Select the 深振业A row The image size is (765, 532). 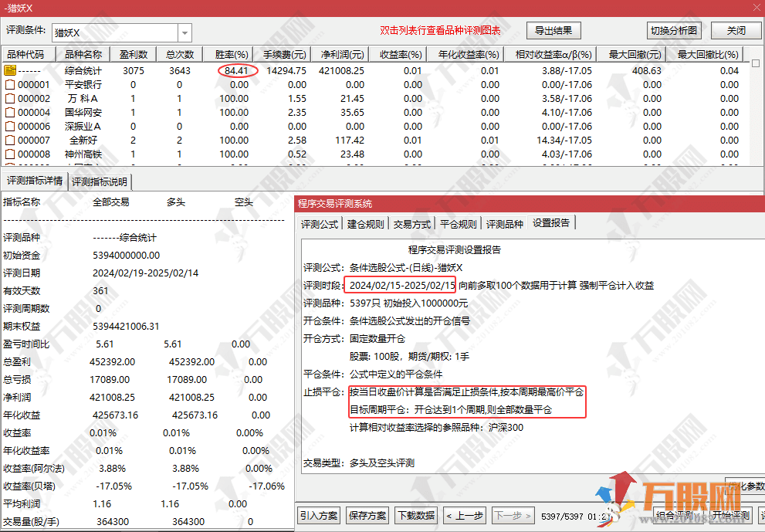pyautogui.click(x=376, y=127)
